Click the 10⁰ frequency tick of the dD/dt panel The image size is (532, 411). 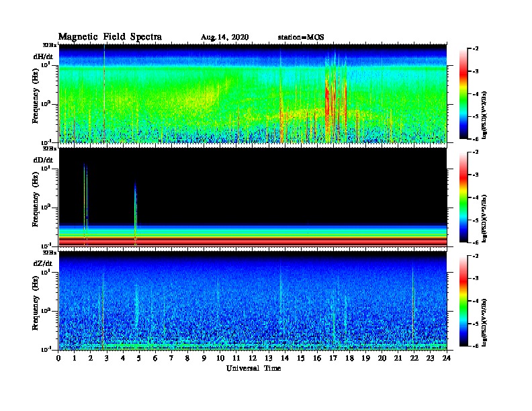[46, 207]
